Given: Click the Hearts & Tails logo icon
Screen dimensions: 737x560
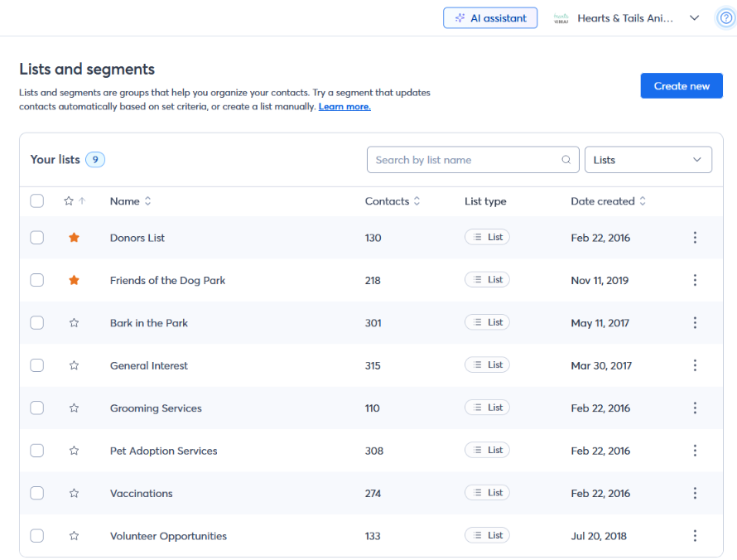Looking at the screenshot, I should [561, 18].
